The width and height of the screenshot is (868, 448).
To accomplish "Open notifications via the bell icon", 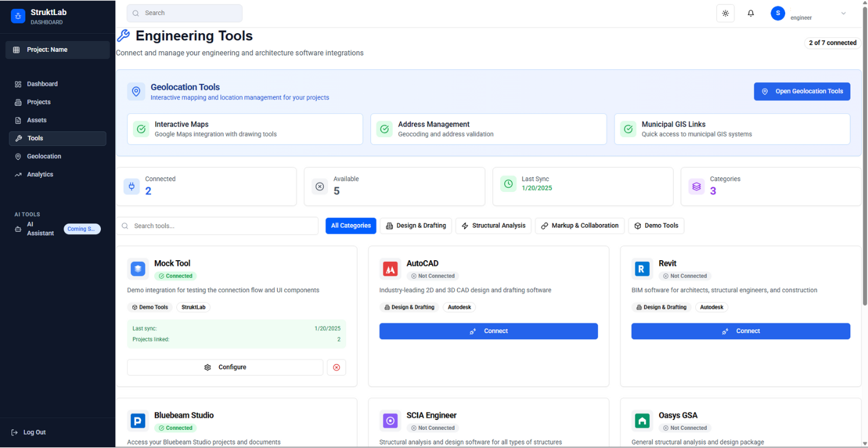I will 751,13.
